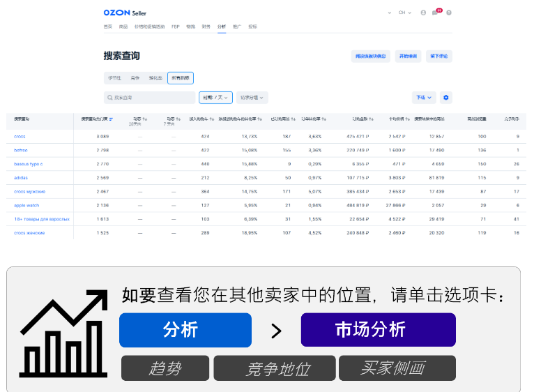Click the OZON Seller logo
This screenshot has width=534, height=392.
(x=125, y=13)
